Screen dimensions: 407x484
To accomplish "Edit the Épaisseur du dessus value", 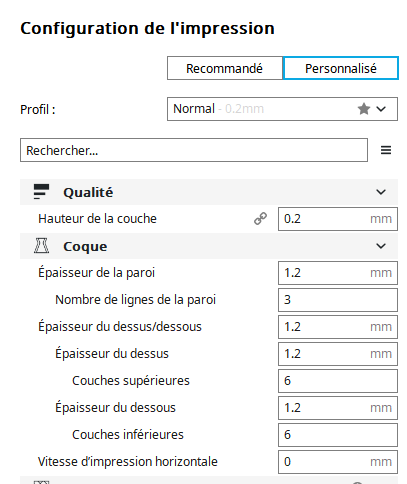I will (338, 354).
